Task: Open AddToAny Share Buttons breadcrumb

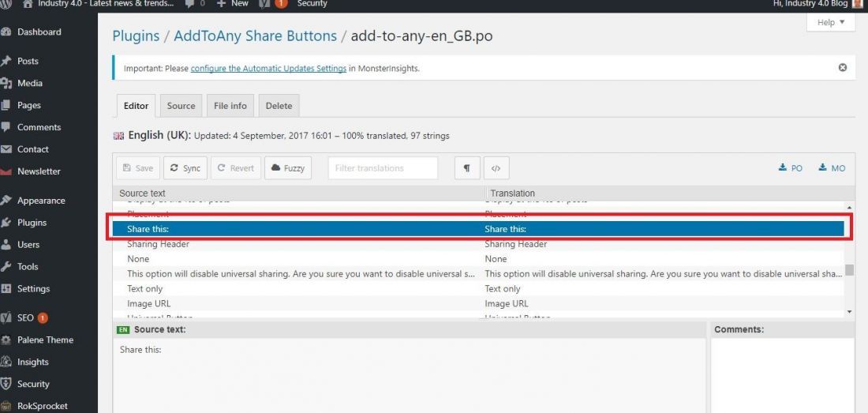Action: tap(255, 36)
